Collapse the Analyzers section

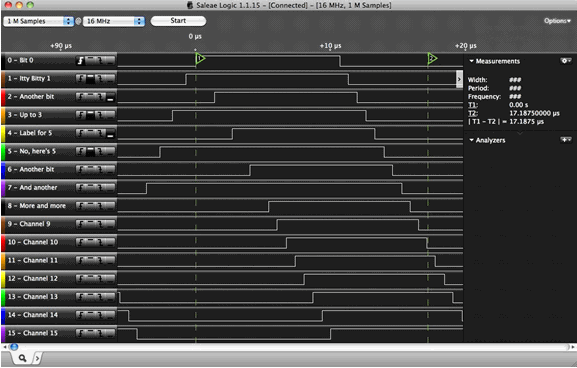471,140
